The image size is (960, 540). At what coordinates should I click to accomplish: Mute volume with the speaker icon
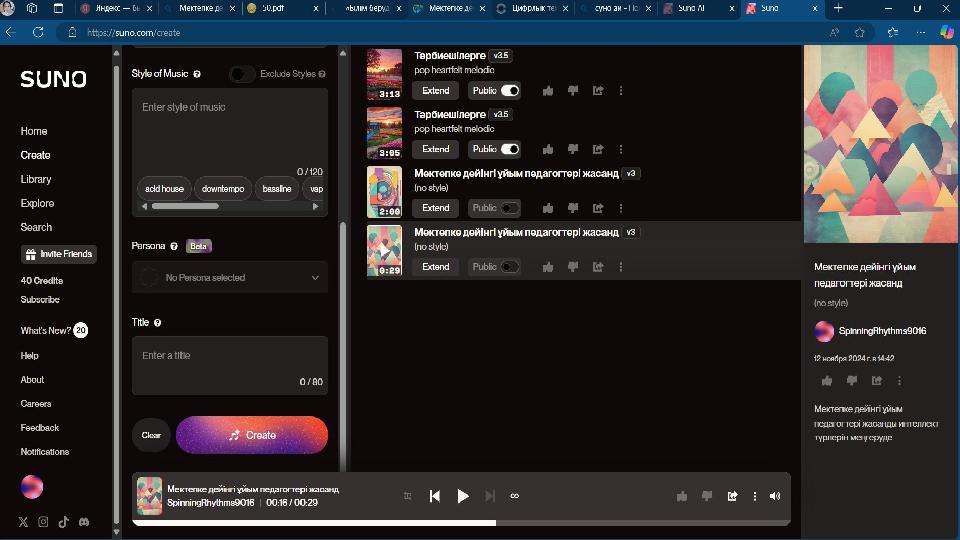pyautogui.click(x=774, y=496)
